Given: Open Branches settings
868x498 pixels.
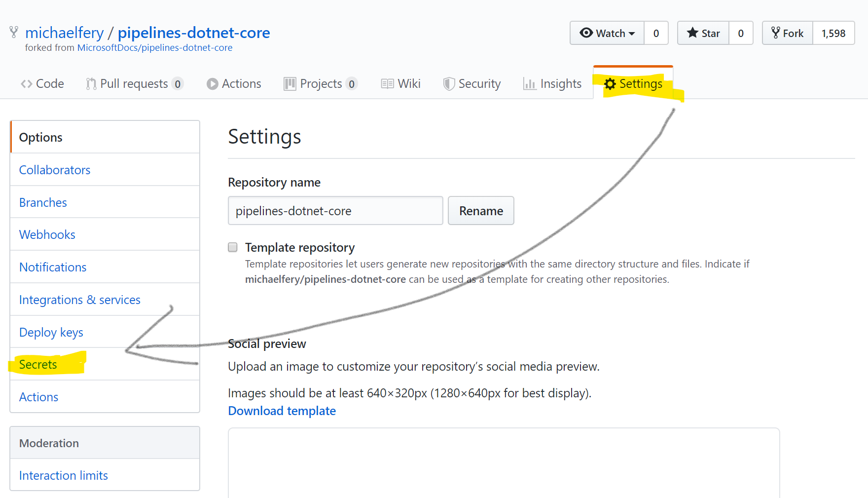Looking at the screenshot, I should [x=105, y=202].
